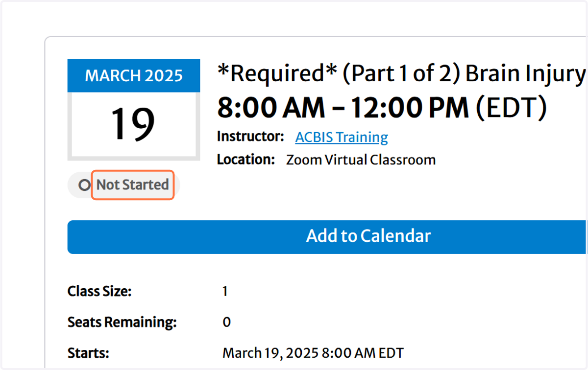Screen dimensions: 588x370
Task: Click the "Seats Remaining:" label
Action: pos(122,323)
